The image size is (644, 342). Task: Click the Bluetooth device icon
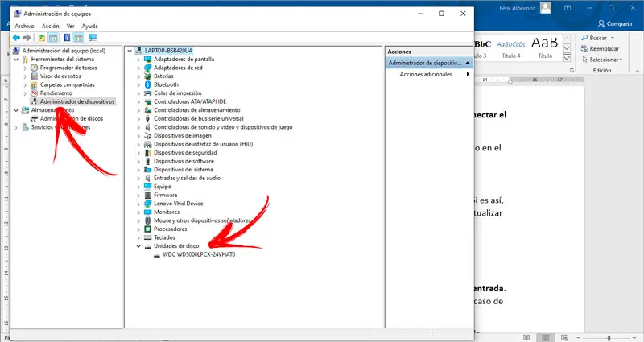pyautogui.click(x=148, y=84)
